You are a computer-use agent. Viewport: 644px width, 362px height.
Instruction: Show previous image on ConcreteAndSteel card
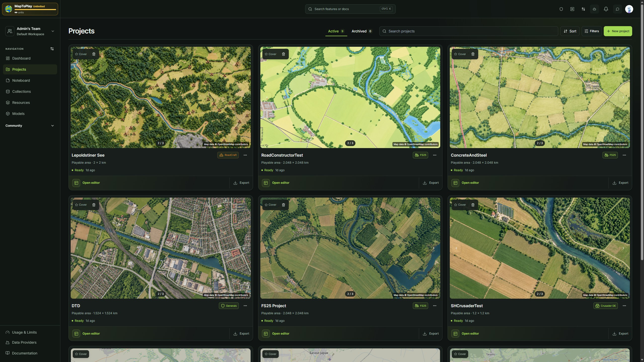click(x=456, y=97)
